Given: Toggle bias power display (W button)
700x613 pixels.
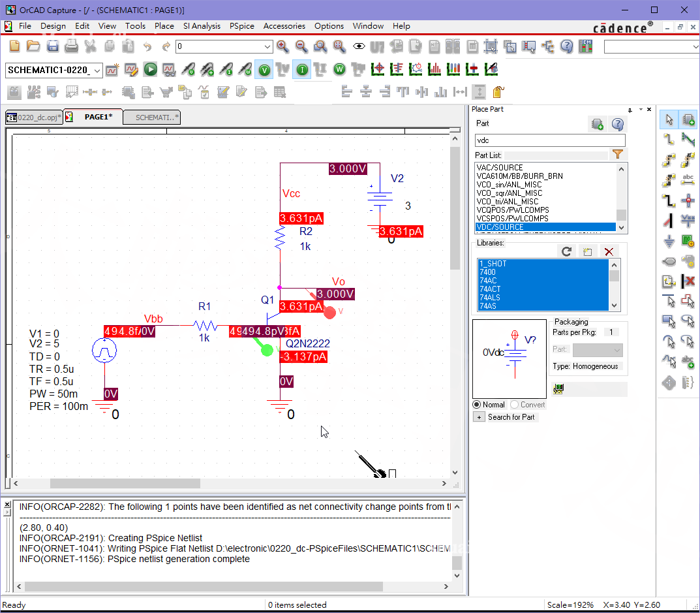Looking at the screenshot, I should [340, 70].
